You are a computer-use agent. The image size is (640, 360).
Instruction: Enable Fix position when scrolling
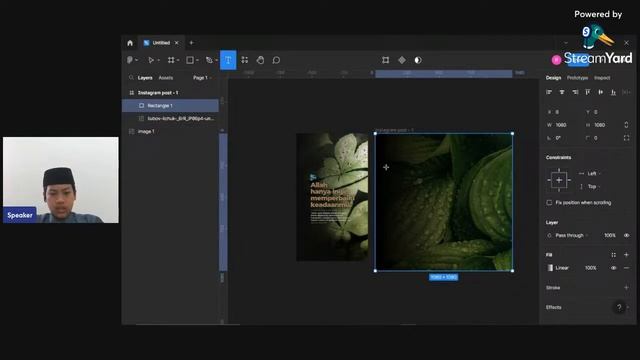pos(549,202)
